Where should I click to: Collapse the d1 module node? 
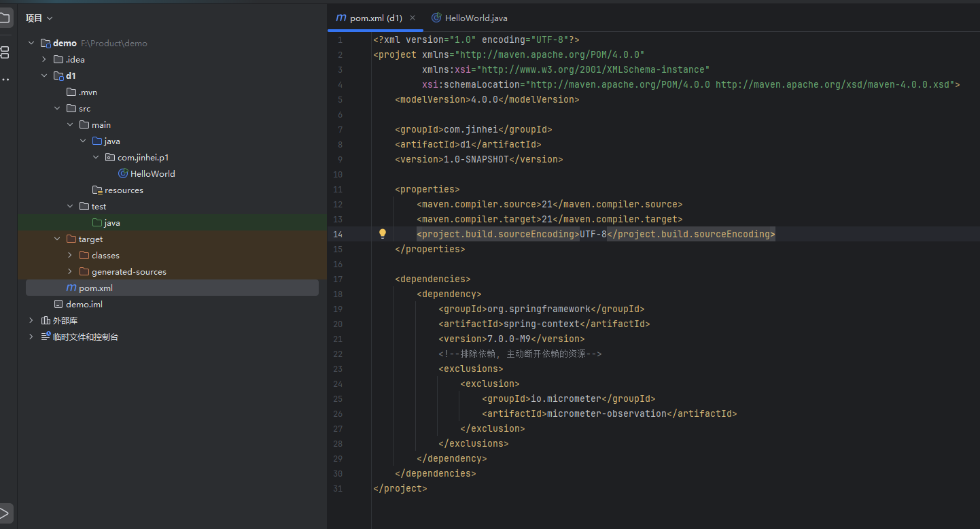(x=43, y=75)
